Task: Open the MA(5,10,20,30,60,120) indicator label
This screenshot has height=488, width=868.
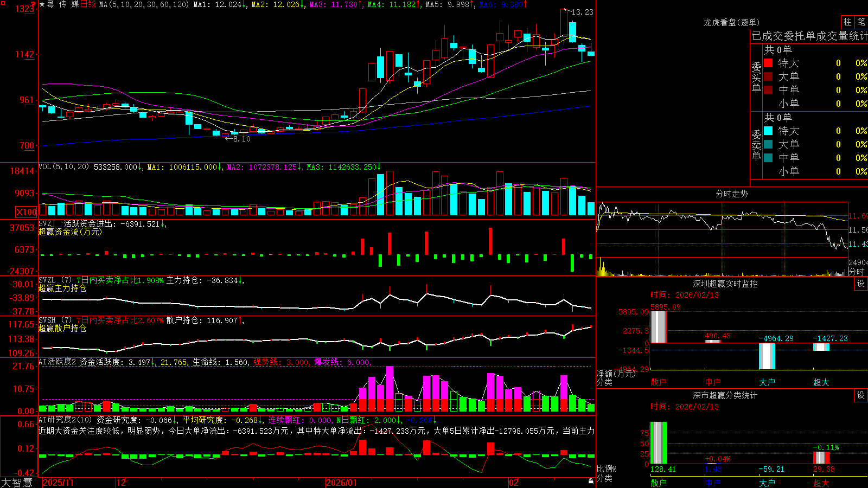Action: [144, 4]
